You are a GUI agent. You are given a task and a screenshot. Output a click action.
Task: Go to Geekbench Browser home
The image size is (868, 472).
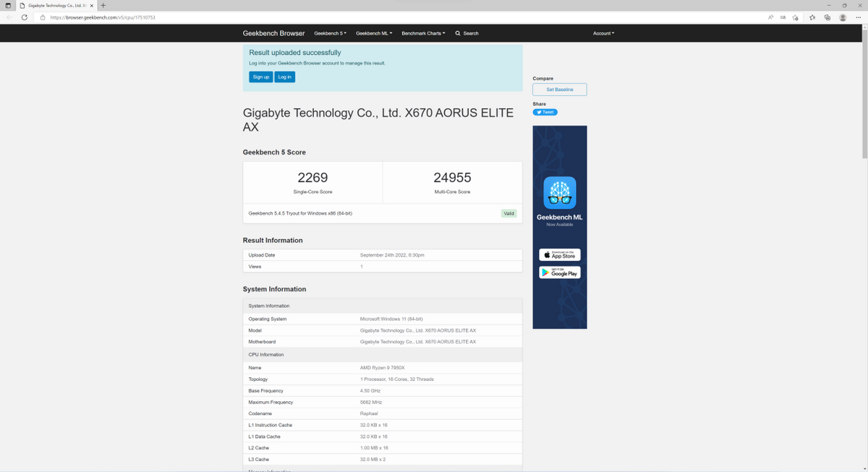[x=273, y=33]
